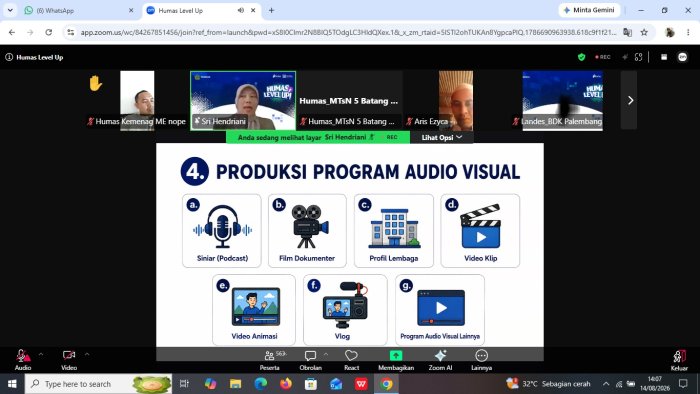Open Lainnya more options

(481, 356)
